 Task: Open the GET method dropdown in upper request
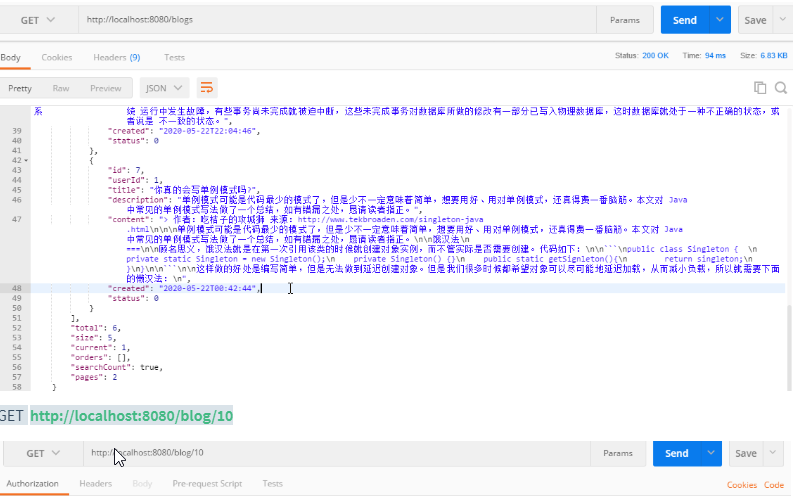pyautogui.click(x=38, y=20)
